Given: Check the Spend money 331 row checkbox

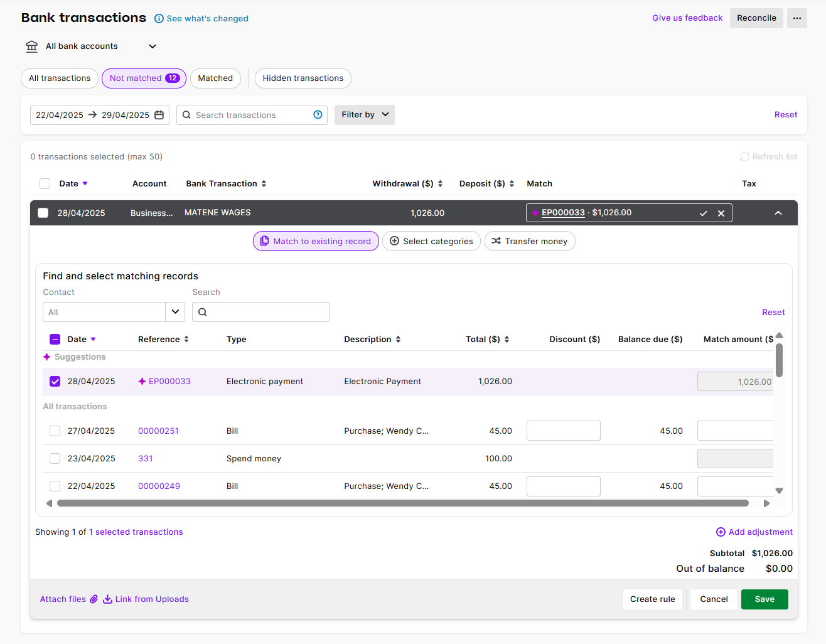Looking at the screenshot, I should (55, 459).
